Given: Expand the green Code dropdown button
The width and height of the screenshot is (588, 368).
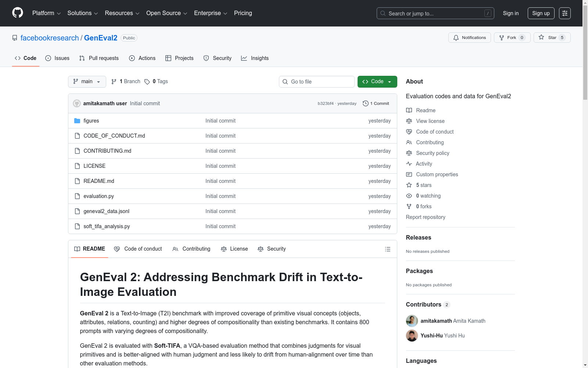Looking at the screenshot, I should (x=377, y=82).
